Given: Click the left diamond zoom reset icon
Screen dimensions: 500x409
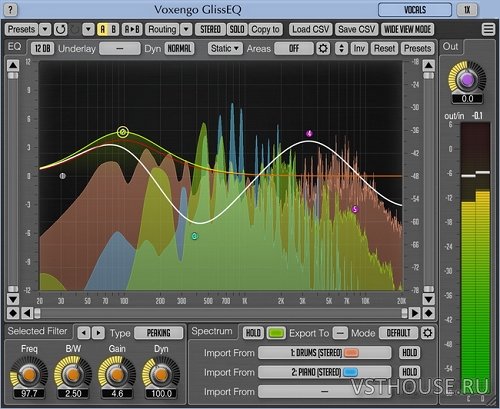Looking at the screenshot, I should coord(13,313).
